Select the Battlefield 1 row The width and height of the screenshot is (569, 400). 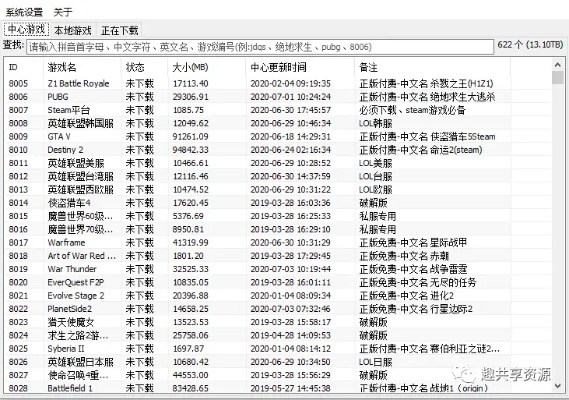pyautogui.click(x=278, y=388)
